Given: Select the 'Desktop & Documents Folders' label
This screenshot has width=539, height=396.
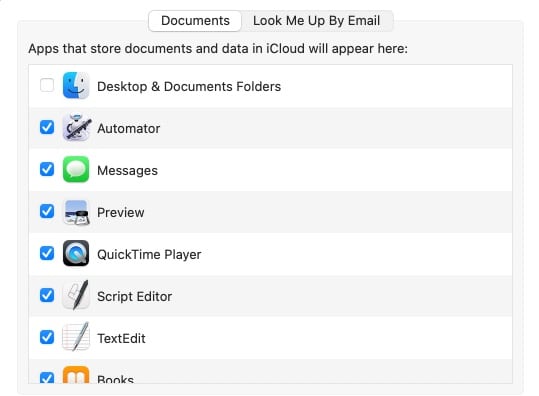Looking at the screenshot, I should (189, 86).
